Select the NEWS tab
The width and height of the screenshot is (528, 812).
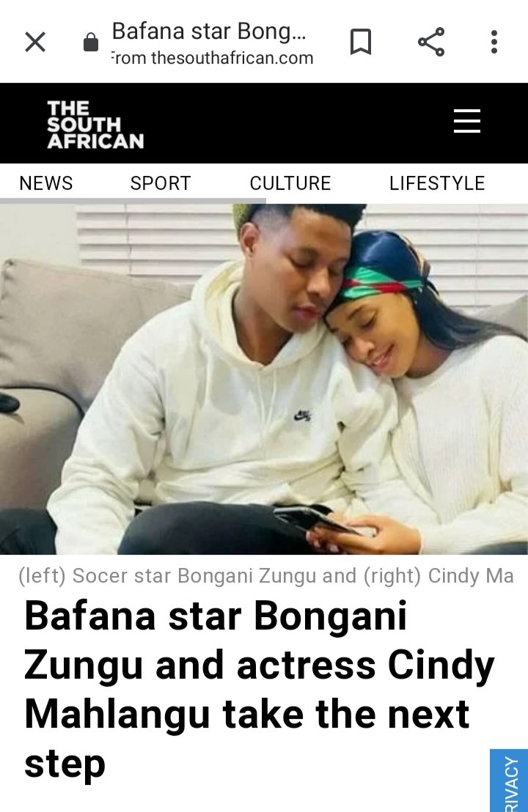pyautogui.click(x=46, y=183)
